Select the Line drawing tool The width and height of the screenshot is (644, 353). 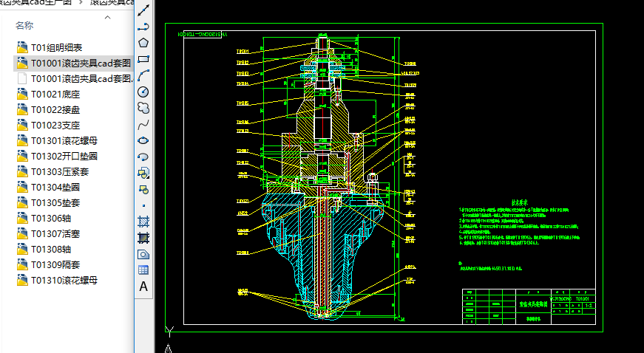143,10
